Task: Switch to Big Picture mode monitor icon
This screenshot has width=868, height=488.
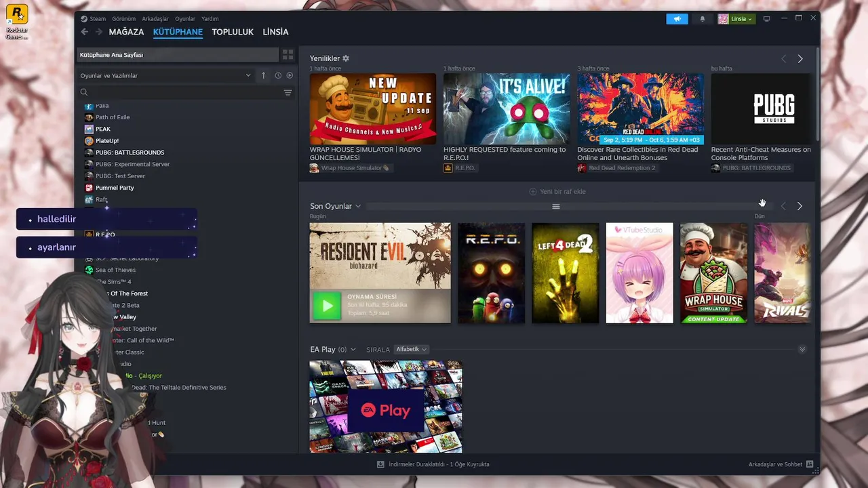Action: 767,19
